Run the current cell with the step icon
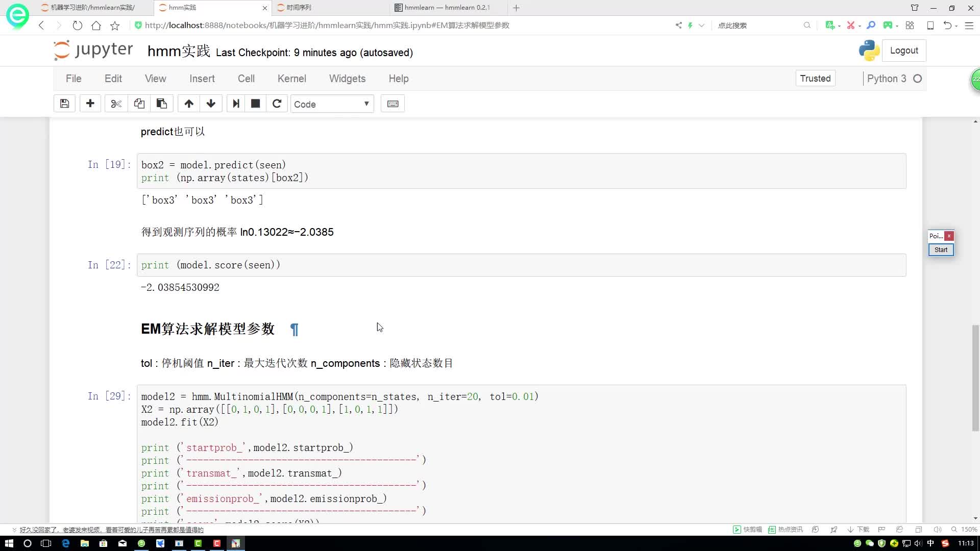 point(236,104)
